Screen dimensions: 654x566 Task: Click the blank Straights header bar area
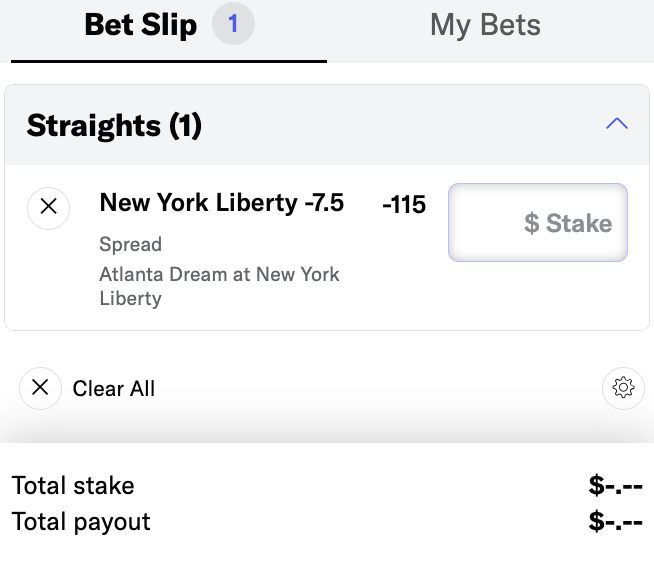[x=400, y=125]
